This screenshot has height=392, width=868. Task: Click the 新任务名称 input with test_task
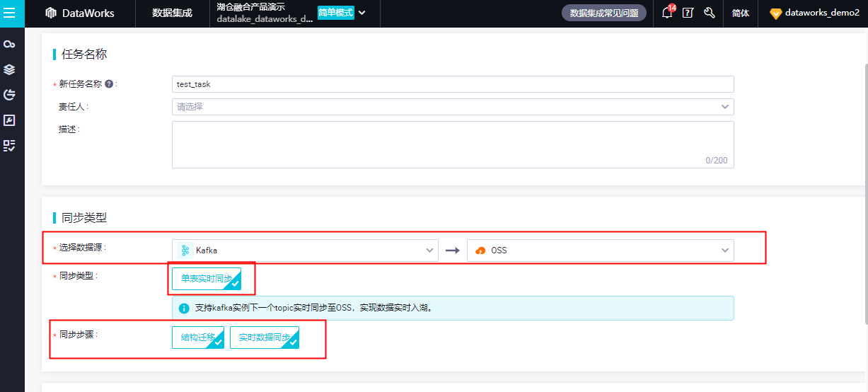(x=453, y=84)
